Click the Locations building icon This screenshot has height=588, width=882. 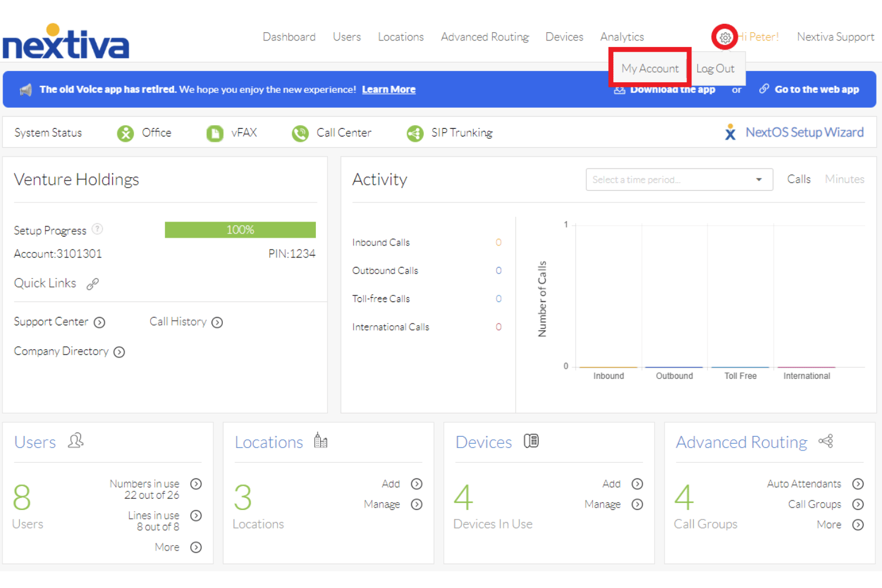[321, 440]
